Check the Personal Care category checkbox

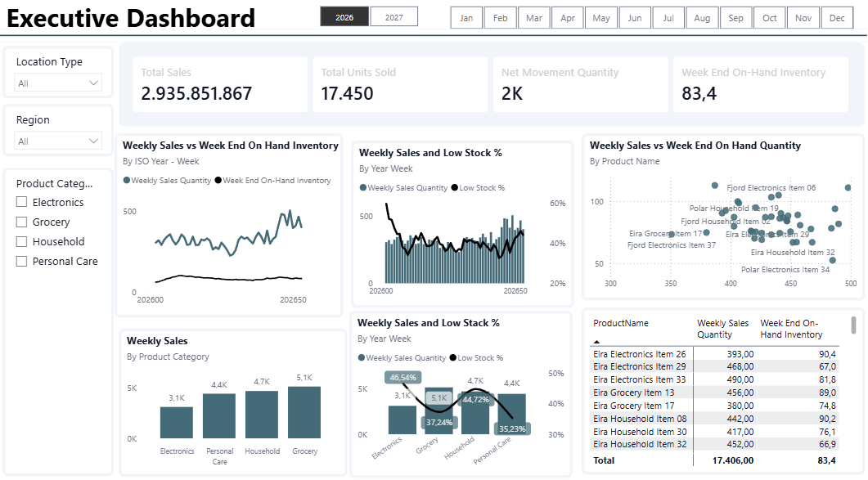(21, 262)
